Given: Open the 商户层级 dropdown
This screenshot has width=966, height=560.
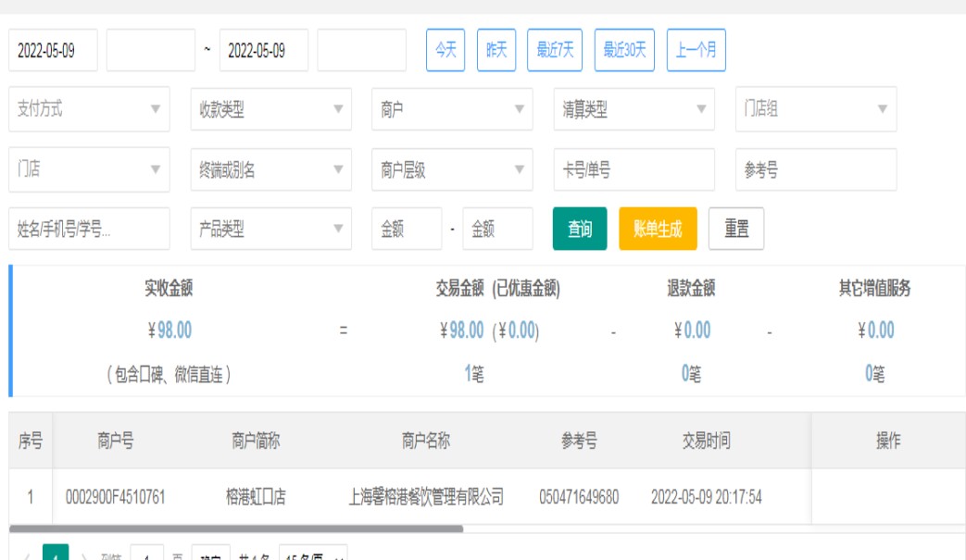Looking at the screenshot, I should pyautogui.click(x=452, y=170).
